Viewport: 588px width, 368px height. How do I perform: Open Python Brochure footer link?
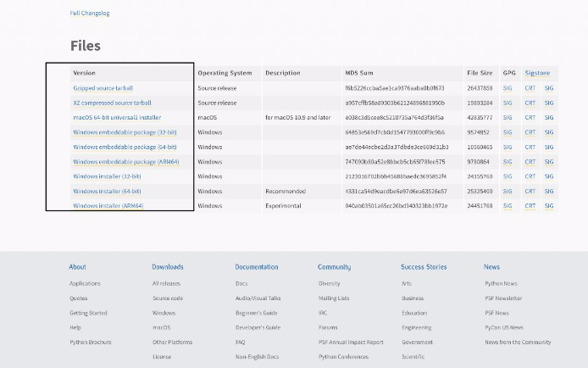tap(91, 342)
